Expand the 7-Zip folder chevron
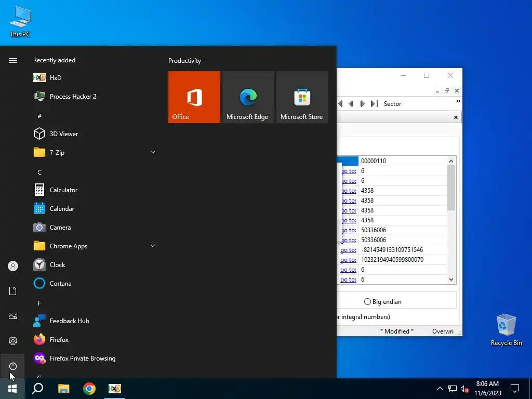 (153, 152)
